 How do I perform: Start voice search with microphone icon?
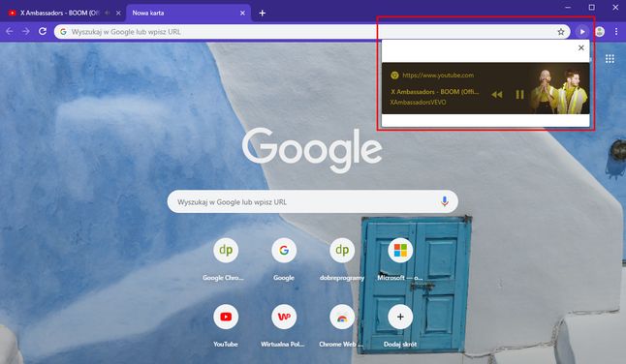pyautogui.click(x=445, y=201)
